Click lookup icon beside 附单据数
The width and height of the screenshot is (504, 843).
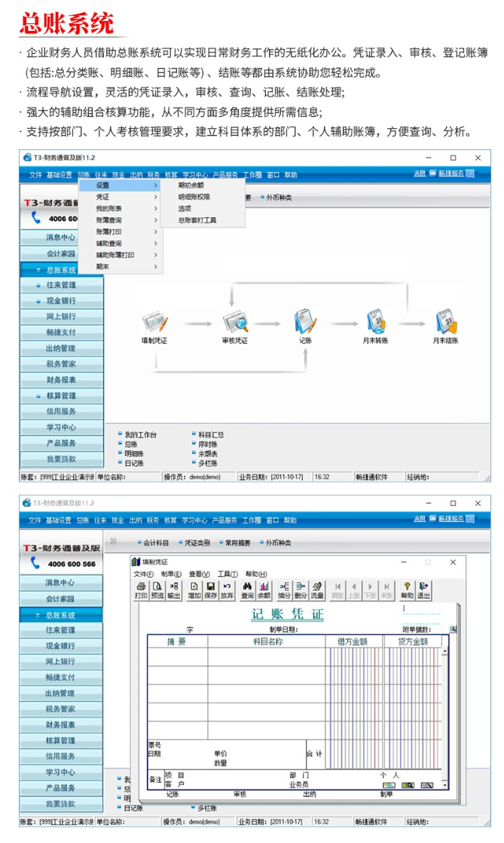[x=453, y=629]
